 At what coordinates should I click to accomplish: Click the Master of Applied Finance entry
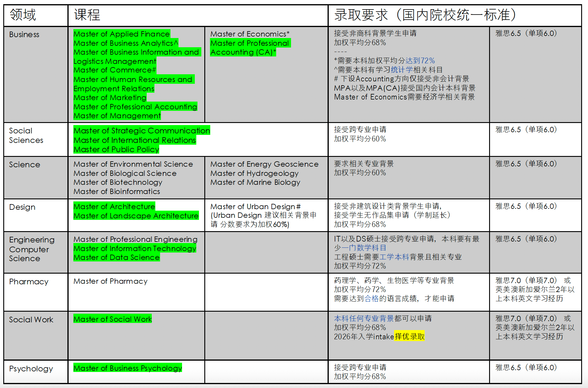[122, 34]
